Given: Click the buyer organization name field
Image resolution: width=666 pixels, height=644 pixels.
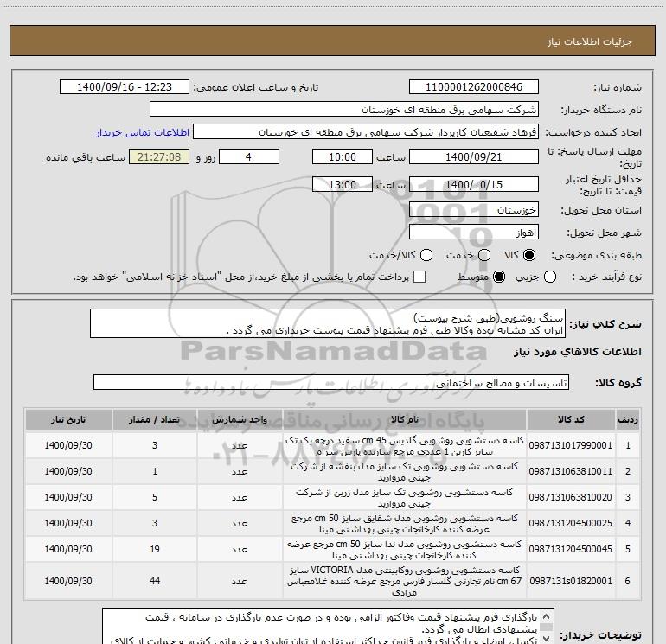Looking at the screenshot, I should (x=344, y=110).
